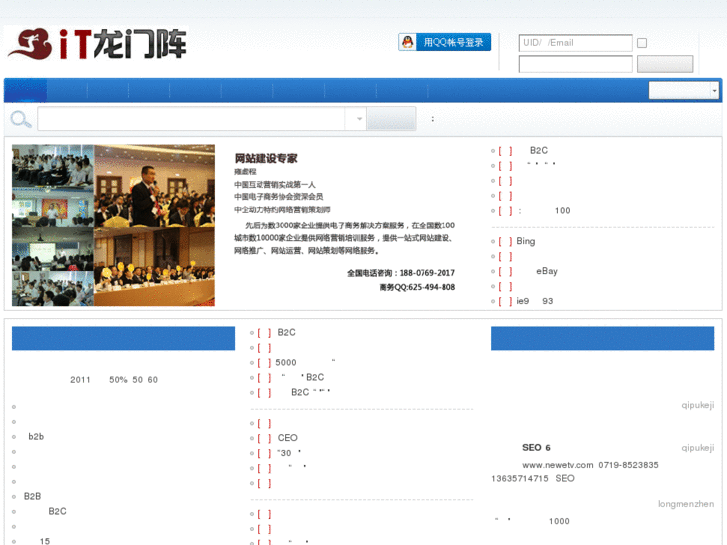Click the QQ penguin login icon

408,42
